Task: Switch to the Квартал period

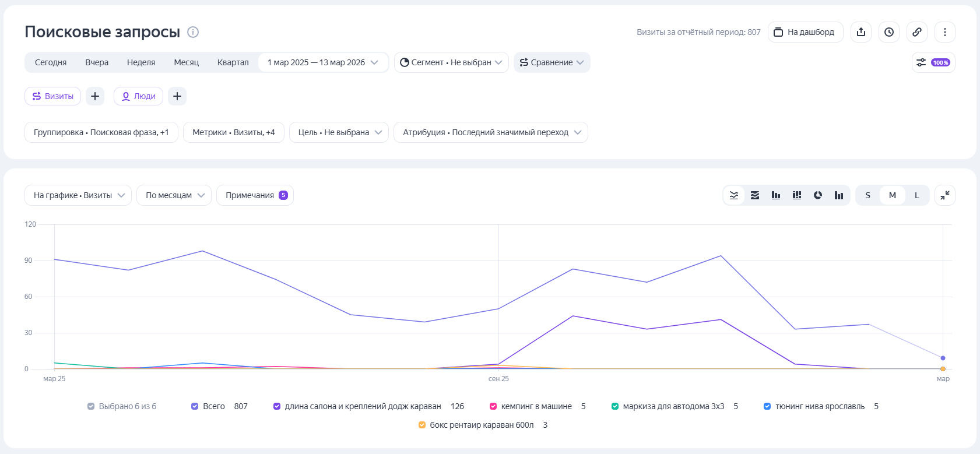Action: click(233, 62)
